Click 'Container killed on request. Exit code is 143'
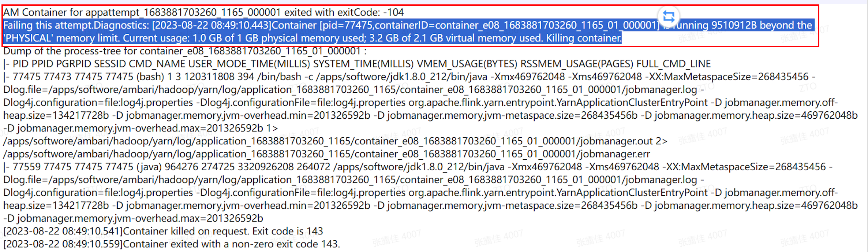 pyautogui.click(x=223, y=231)
